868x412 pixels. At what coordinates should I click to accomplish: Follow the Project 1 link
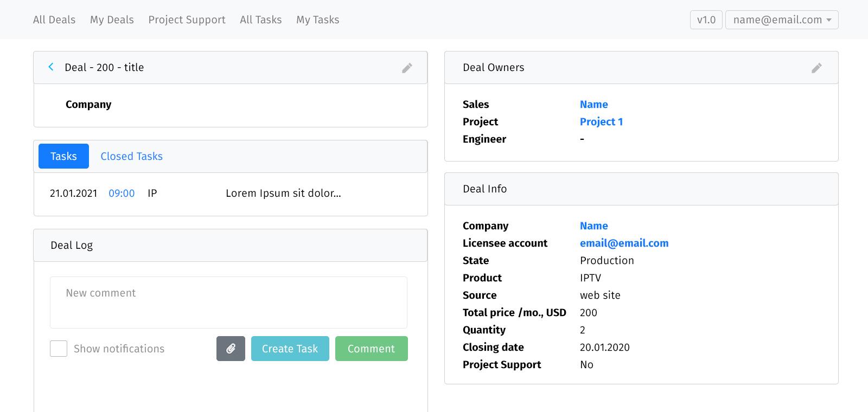tap(601, 122)
